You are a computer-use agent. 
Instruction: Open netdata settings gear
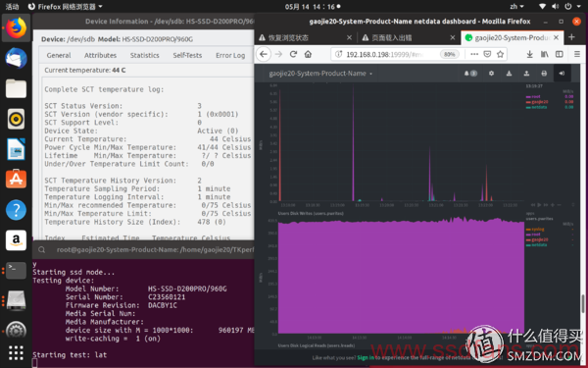coord(491,74)
